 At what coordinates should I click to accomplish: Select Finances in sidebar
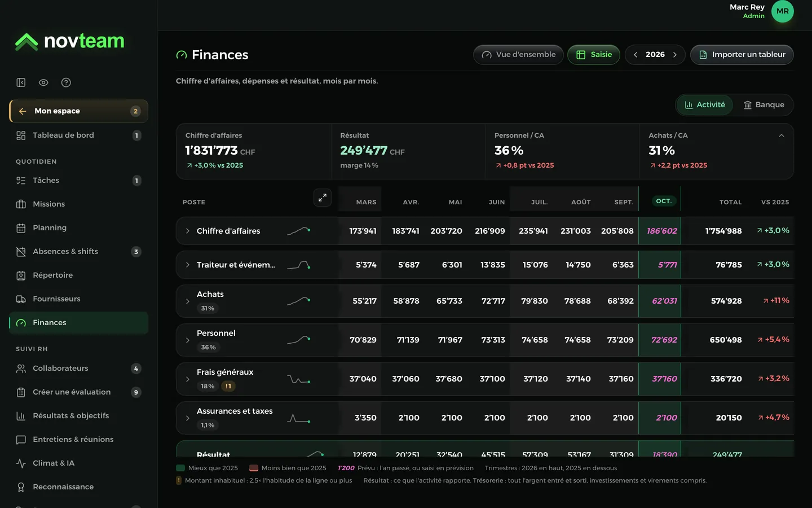pos(78,323)
